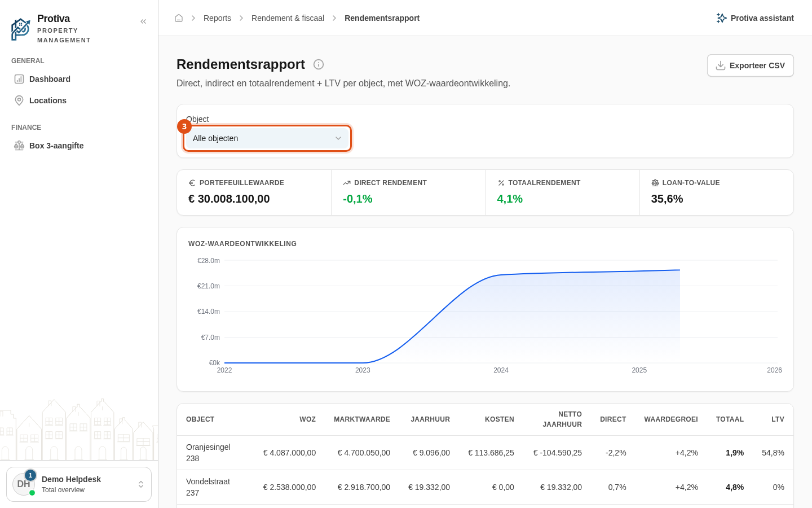Open the Protiva assistant sparkle icon

tap(721, 18)
